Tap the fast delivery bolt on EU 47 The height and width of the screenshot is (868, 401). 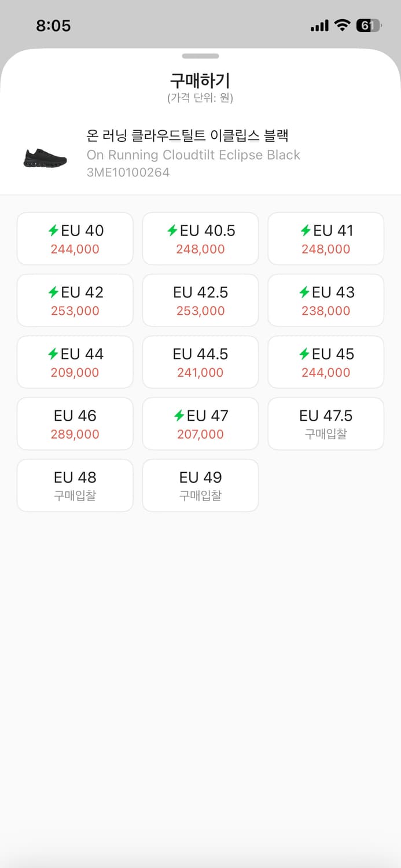pyautogui.click(x=179, y=416)
